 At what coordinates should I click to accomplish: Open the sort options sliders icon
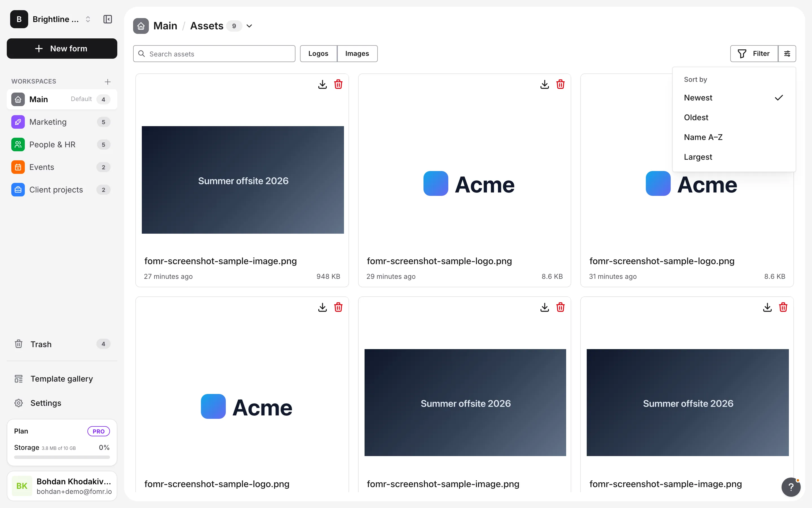coord(787,53)
